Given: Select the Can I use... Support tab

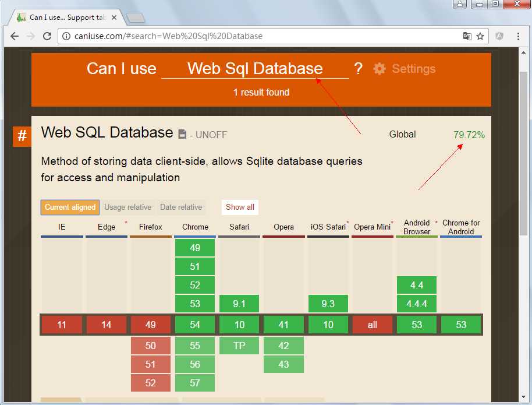Looking at the screenshot, I should [66, 17].
